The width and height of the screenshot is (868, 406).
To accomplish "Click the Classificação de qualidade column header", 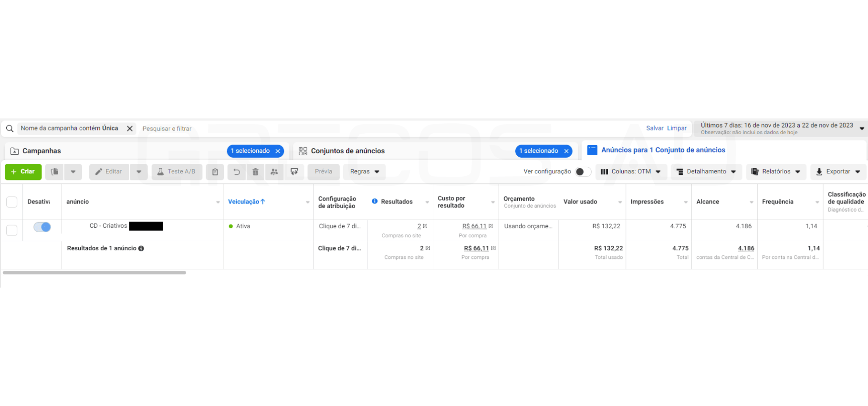I will point(847,202).
